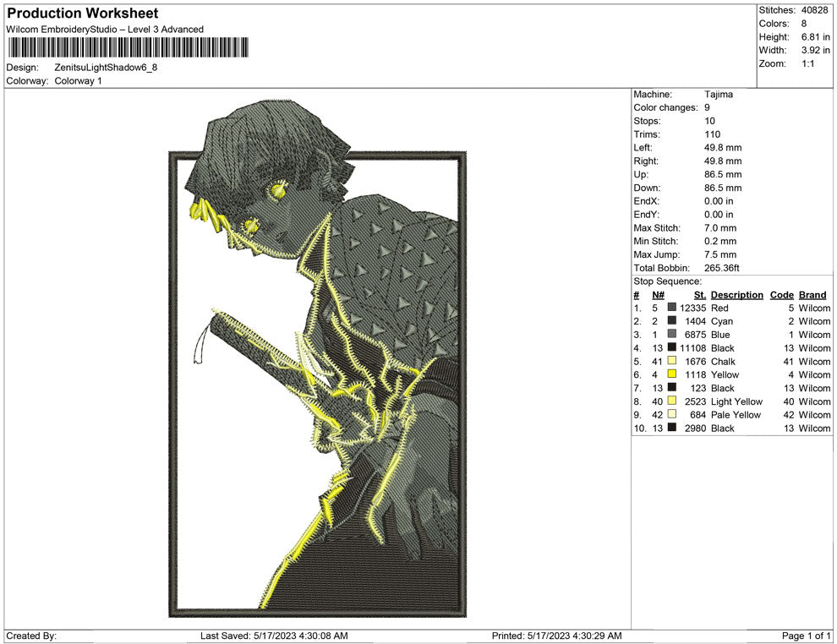This screenshot has height=644, width=837.
Task: Click the width value '3.92 in'
Action: [815, 50]
